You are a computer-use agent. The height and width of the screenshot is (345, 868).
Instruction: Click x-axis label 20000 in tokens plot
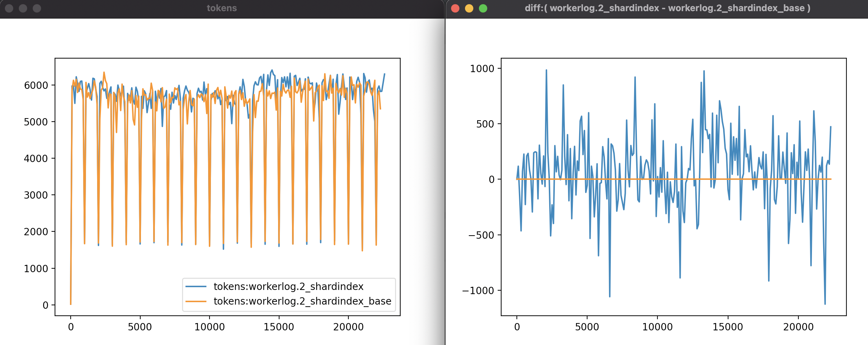click(348, 327)
